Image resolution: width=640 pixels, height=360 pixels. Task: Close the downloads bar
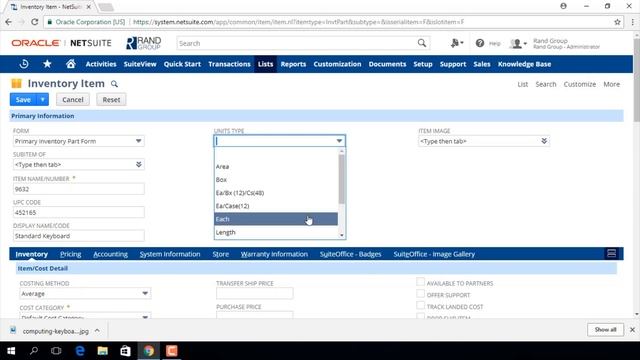[632, 329]
